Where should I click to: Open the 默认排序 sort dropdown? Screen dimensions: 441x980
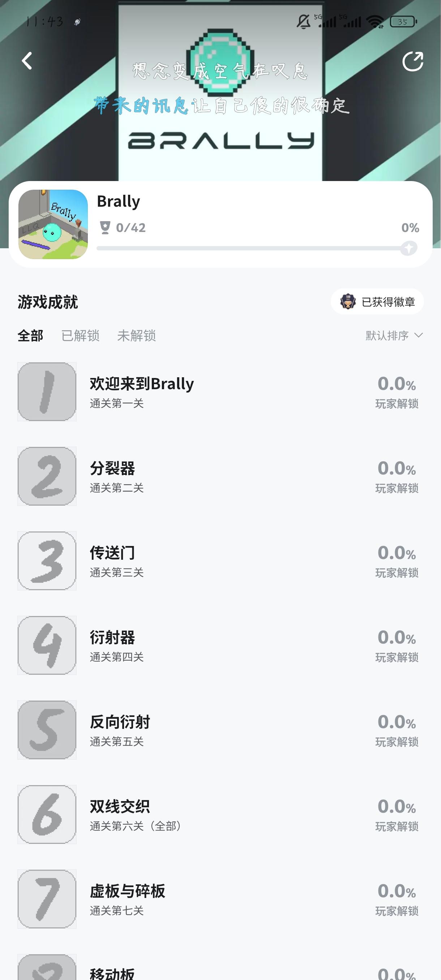(x=394, y=336)
